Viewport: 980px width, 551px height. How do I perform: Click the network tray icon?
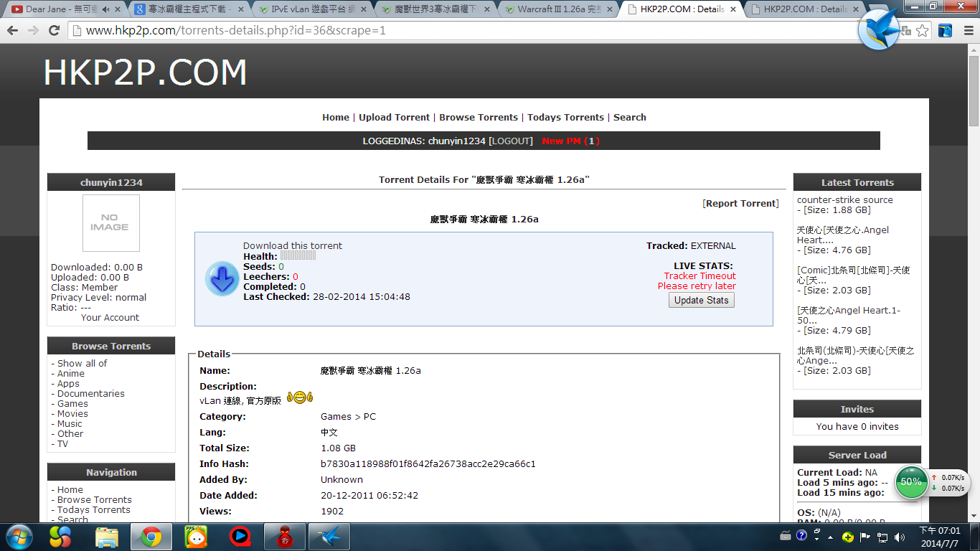(x=882, y=537)
